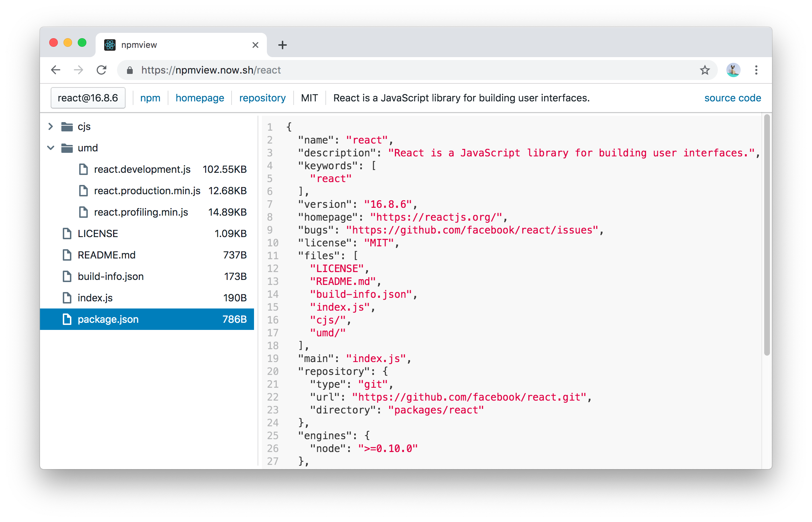This screenshot has width=812, height=522.
Task: Open a new tab with plus icon
Action: [282, 45]
